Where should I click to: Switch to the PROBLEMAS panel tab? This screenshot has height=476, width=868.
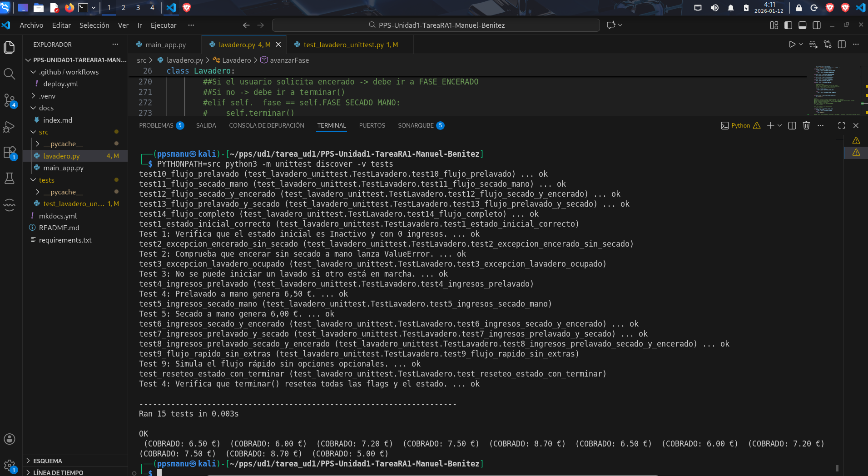point(161,125)
